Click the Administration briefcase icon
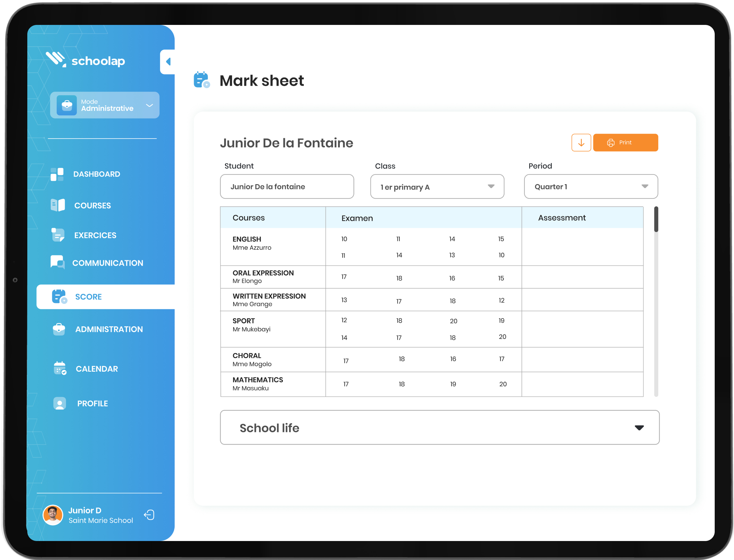The width and height of the screenshot is (734, 560). pyautogui.click(x=59, y=329)
